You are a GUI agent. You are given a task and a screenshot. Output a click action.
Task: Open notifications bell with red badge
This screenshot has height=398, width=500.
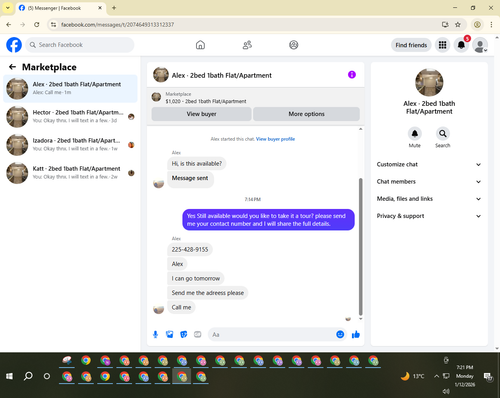click(x=461, y=45)
